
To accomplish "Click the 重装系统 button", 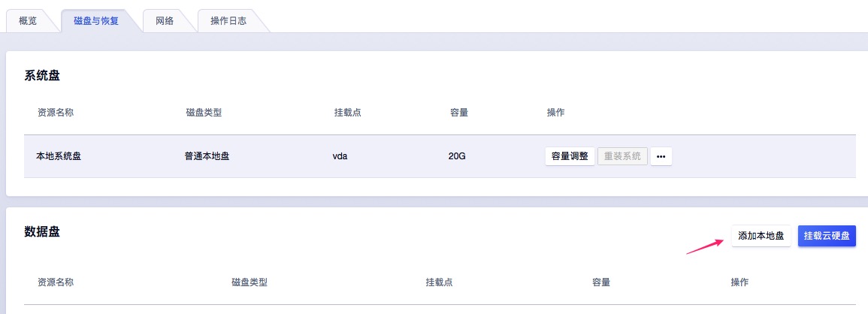I will coord(622,156).
